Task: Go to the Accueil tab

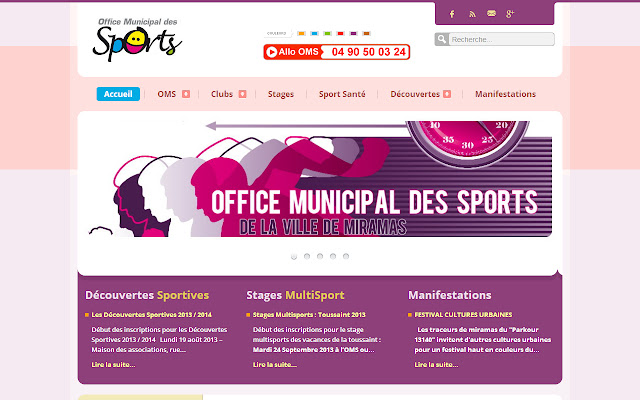Action: click(118, 94)
